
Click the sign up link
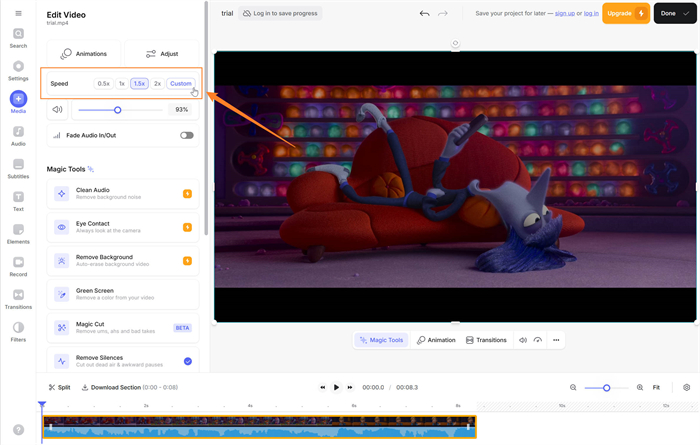pos(565,14)
